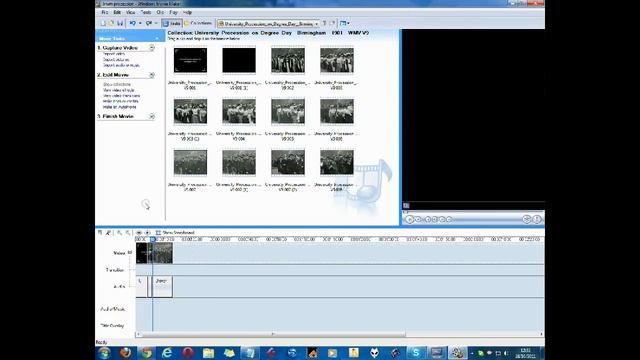The width and height of the screenshot is (640, 360).
Task: Click the Next Frame preview control
Action: point(442,220)
